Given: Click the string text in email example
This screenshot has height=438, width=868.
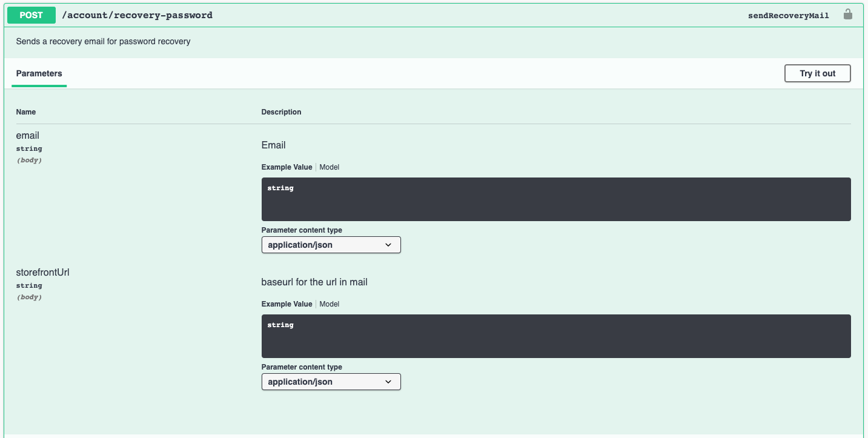Looking at the screenshot, I should pos(280,188).
